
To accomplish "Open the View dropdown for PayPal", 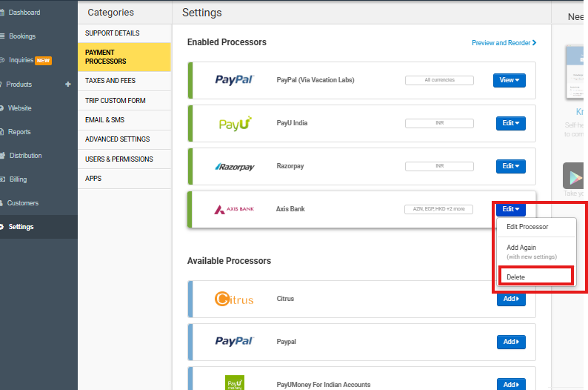I will [x=509, y=80].
